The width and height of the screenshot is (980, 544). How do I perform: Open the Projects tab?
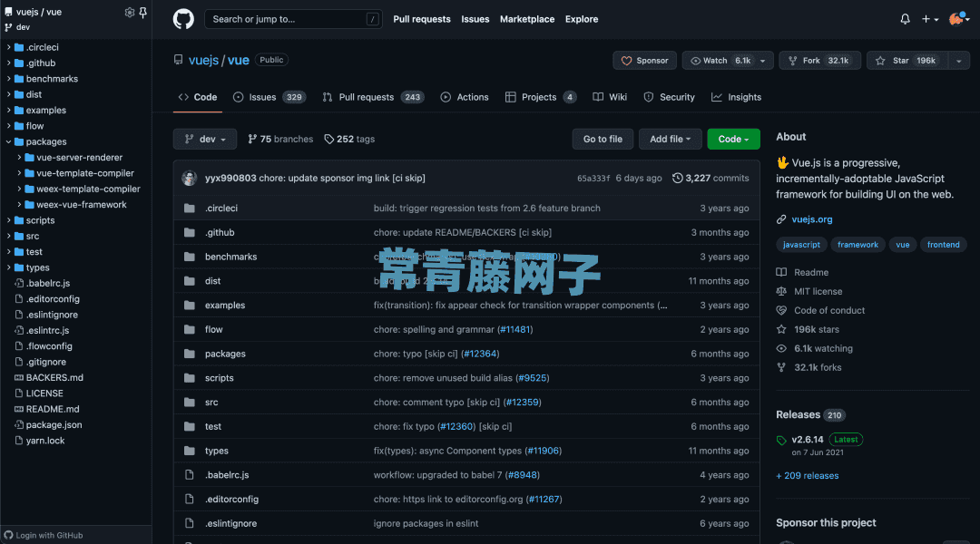[x=541, y=97]
